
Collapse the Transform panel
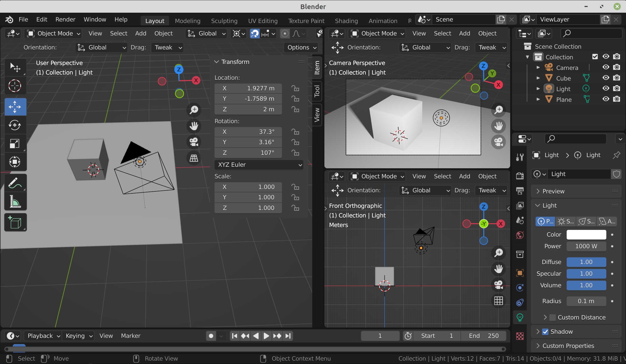(217, 62)
